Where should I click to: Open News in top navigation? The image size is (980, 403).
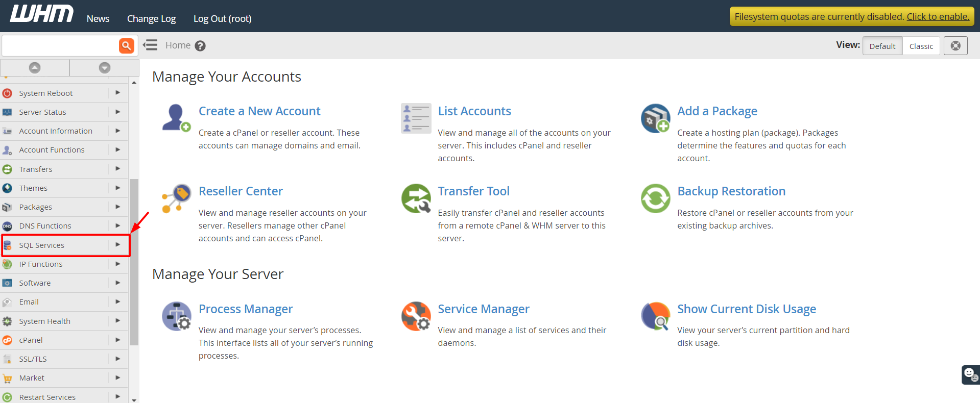[x=98, y=18]
